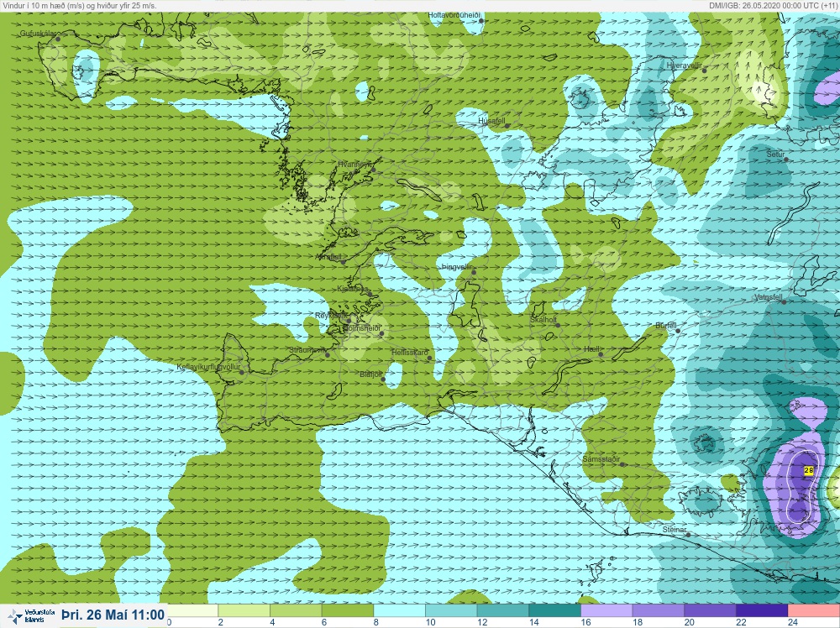Select the Vatnsfell station label
The width and height of the screenshot is (840, 628).
[x=769, y=297]
